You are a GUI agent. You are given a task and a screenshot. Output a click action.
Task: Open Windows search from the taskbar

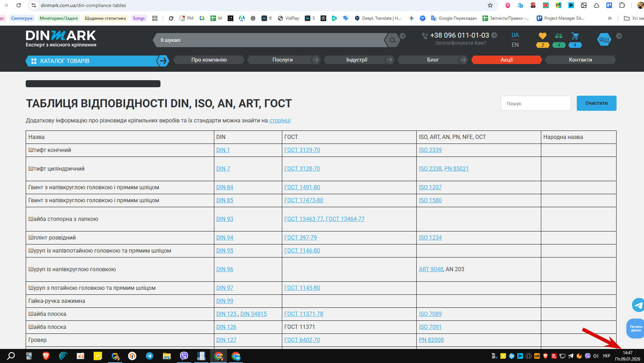[11, 356]
